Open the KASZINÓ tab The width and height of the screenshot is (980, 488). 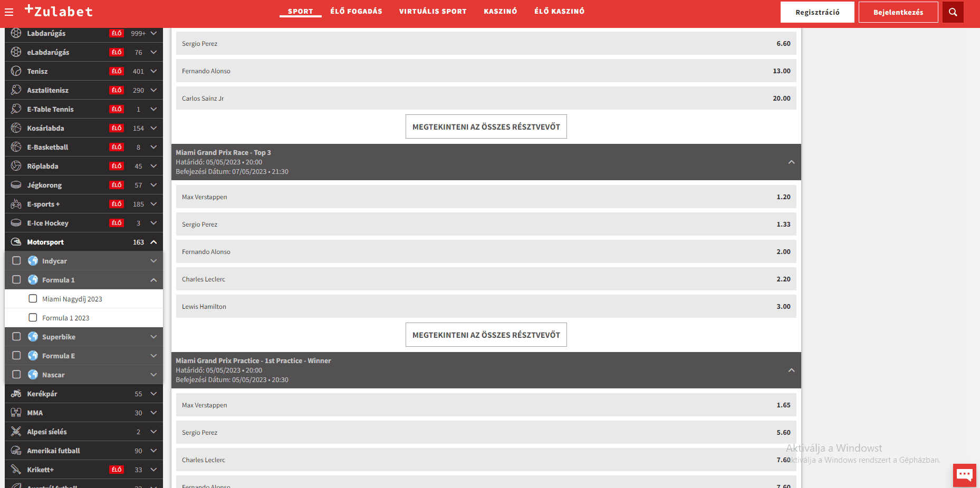(x=500, y=11)
